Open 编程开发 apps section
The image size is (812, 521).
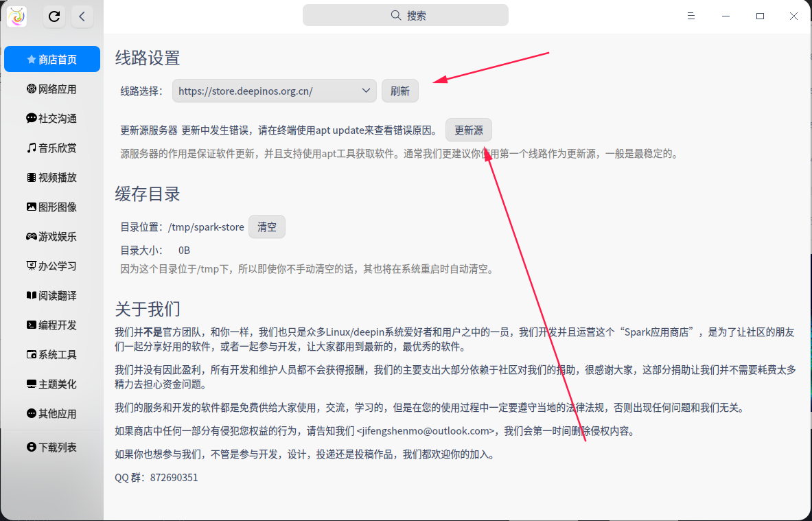tap(51, 325)
